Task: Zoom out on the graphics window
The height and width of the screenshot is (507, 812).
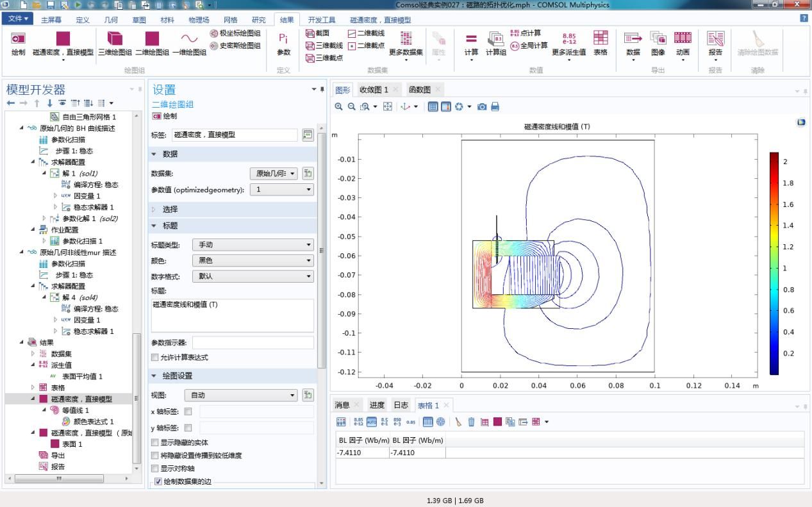Action: [x=351, y=107]
